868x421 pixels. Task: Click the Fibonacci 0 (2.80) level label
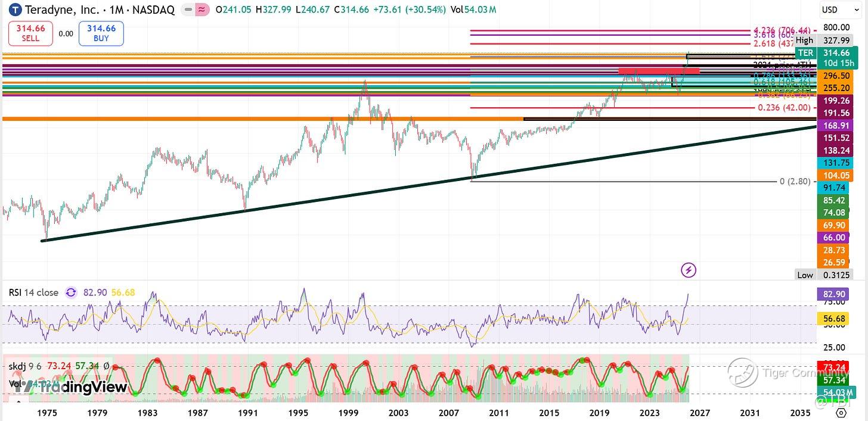(795, 181)
